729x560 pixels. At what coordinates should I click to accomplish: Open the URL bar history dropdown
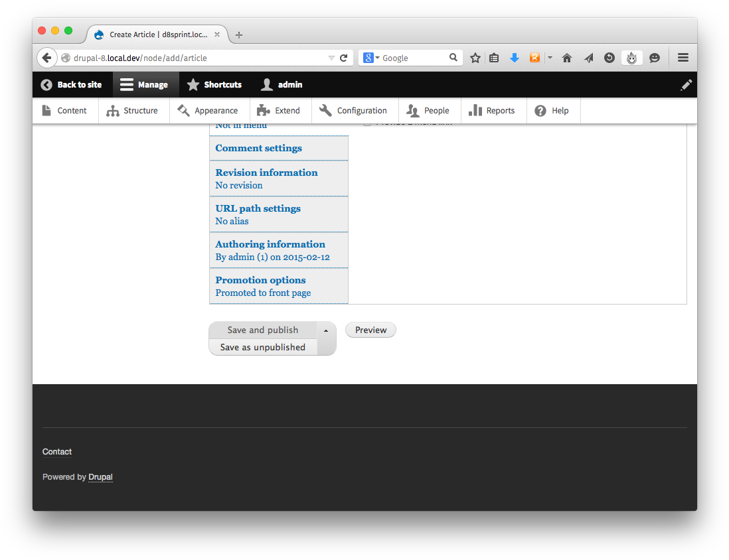tap(331, 58)
